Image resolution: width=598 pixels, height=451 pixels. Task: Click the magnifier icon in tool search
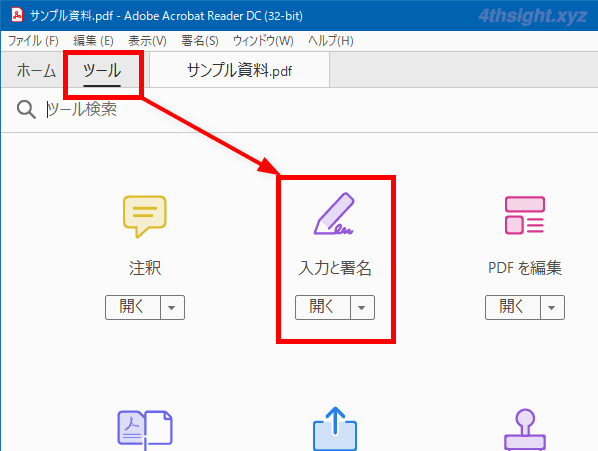pos(26,109)
